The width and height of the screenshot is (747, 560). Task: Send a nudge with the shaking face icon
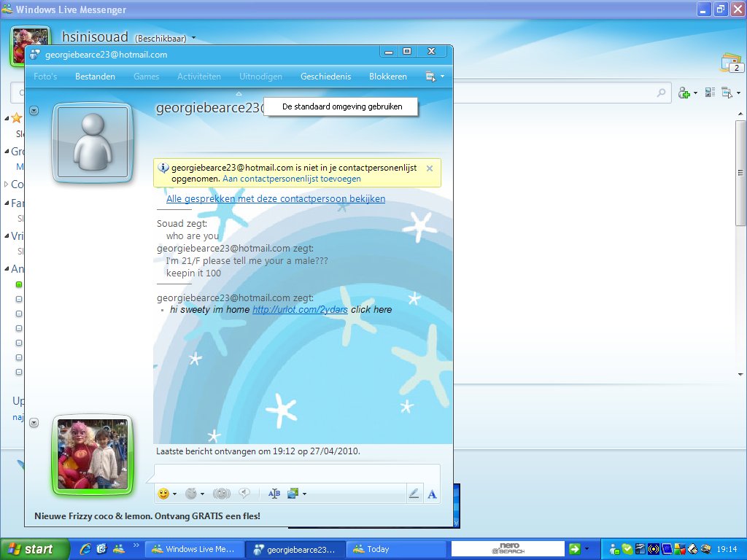pos(222,494)
